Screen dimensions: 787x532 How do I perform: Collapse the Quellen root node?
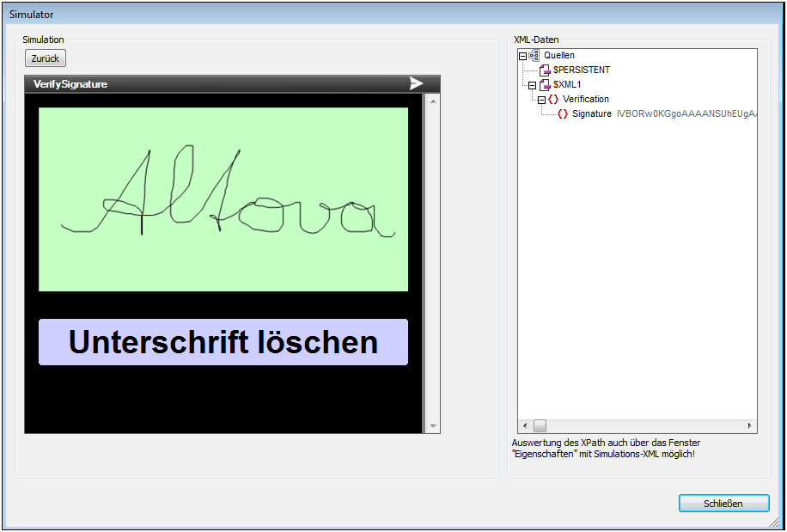point(522,56)
